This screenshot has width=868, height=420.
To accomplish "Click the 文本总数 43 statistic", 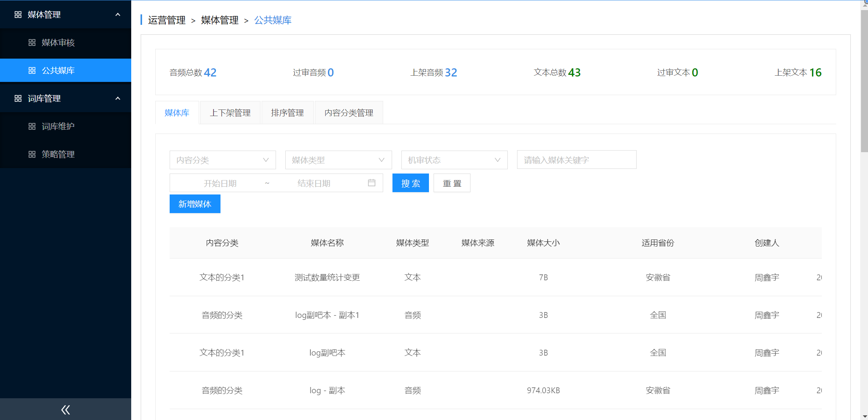I will tap(557, 73).
